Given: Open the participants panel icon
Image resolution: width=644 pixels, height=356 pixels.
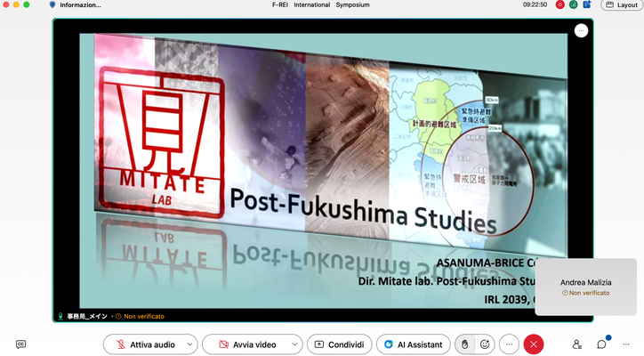Looking at the screenshot, I should [577, 344].
